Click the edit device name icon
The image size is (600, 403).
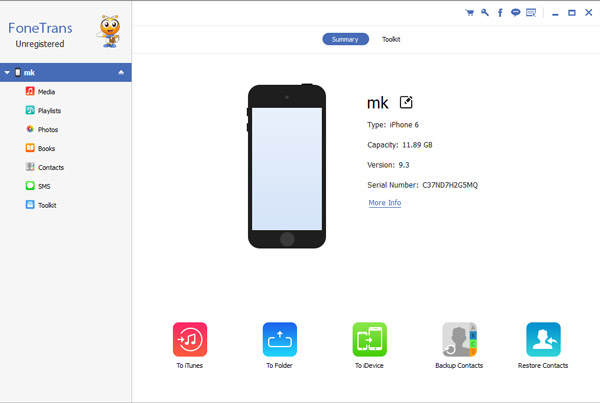pyautogui.click(x=406, y=102)
